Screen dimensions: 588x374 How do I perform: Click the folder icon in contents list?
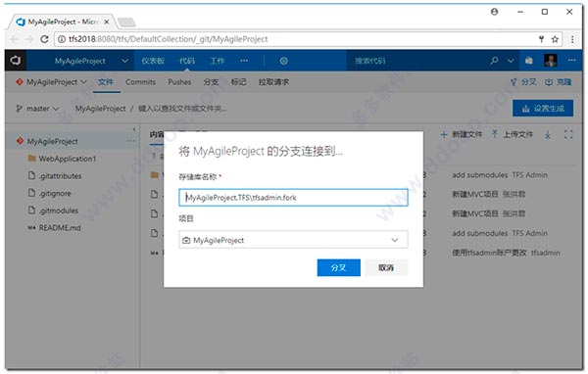tap(155, 175)
